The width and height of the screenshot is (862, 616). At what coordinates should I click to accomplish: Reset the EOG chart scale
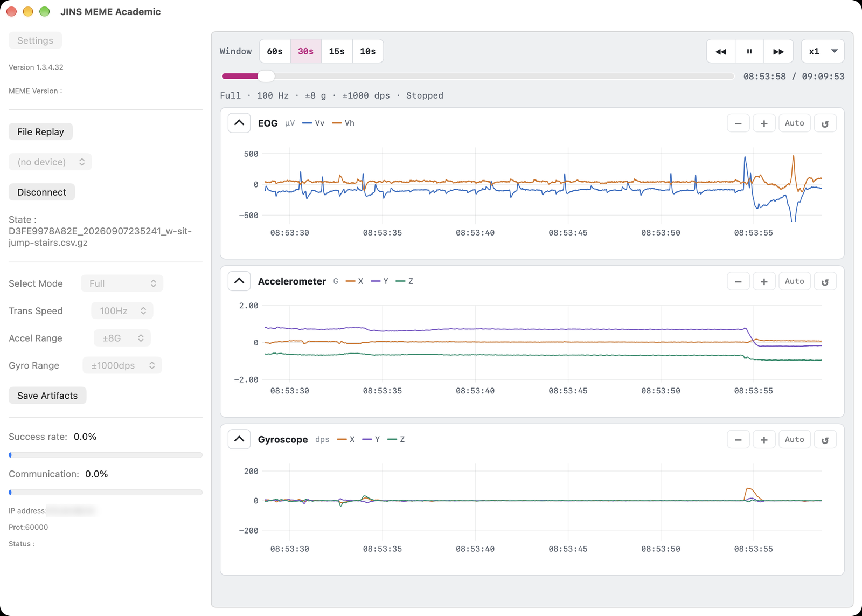click(825, 123)
